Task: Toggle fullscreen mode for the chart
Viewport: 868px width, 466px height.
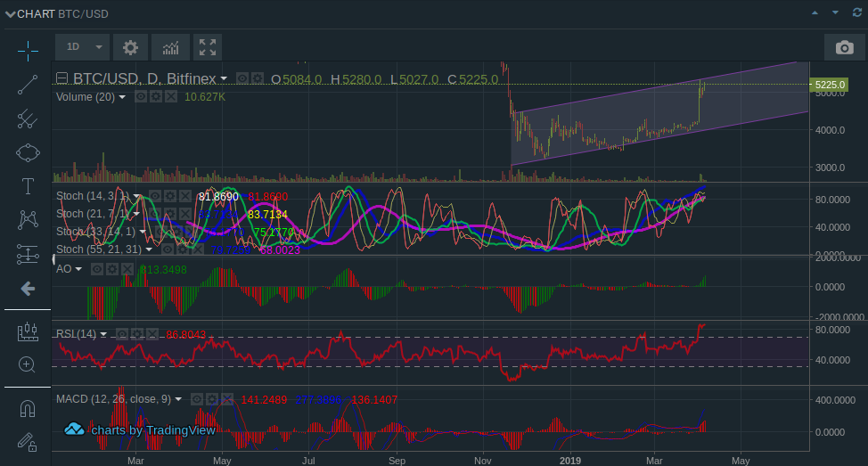Action: click(x=207, y=47)
